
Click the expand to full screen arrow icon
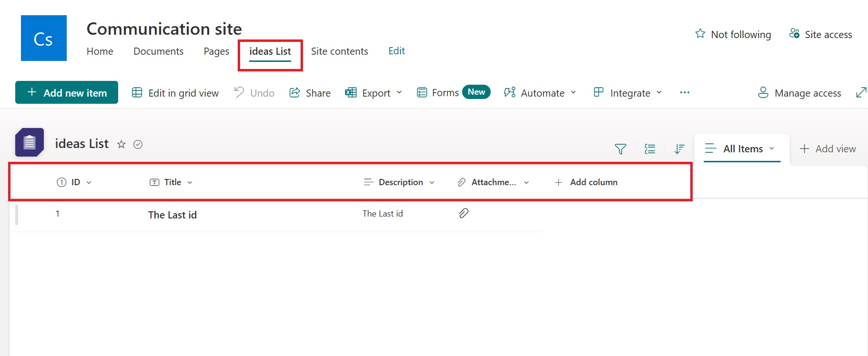[861, 92]
